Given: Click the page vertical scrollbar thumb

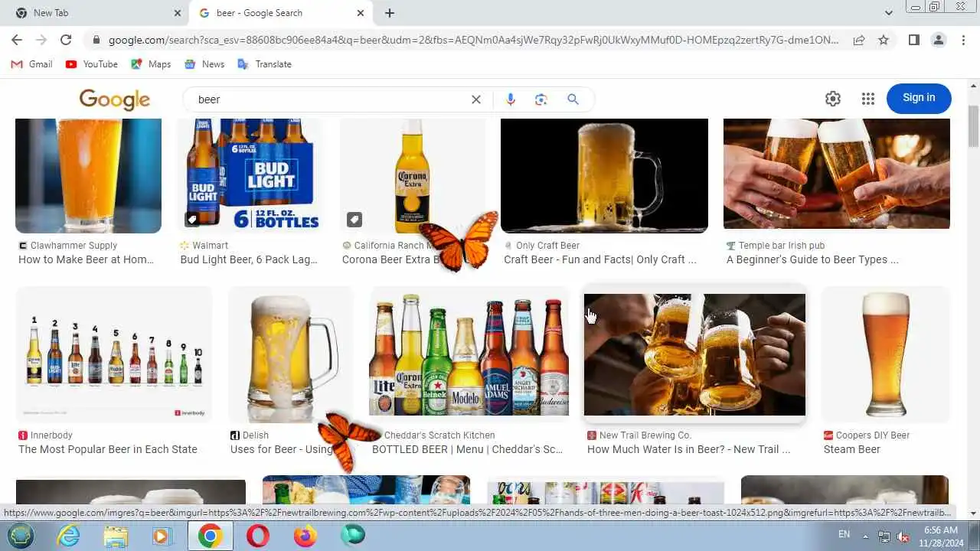Looking at the screenshot, I should click(973, 126).
